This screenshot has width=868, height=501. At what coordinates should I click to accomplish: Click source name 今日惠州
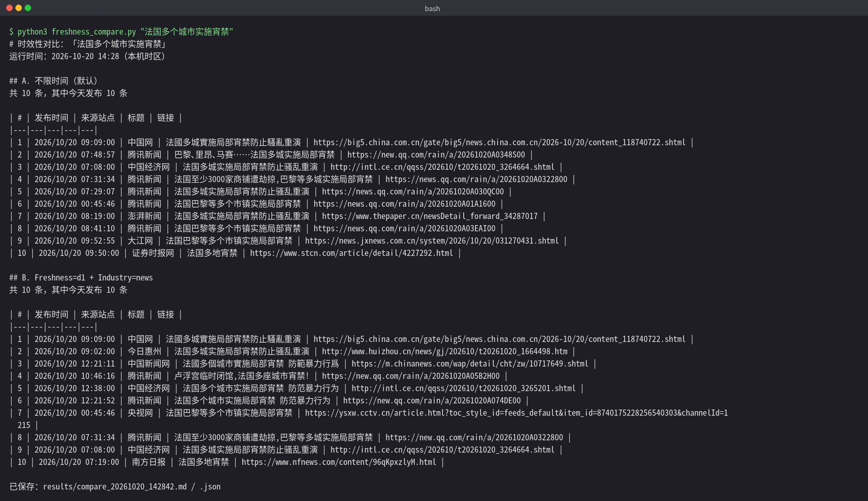[145, 352]
